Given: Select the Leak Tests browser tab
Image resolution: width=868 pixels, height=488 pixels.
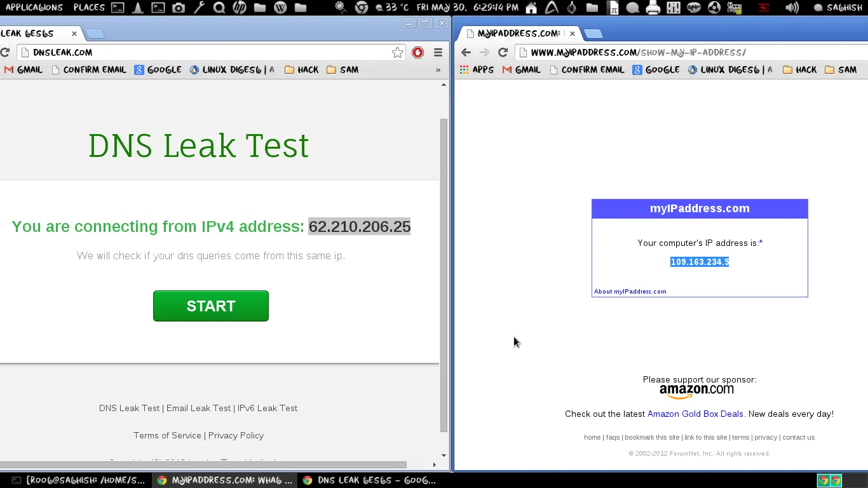Looking at the screenshot, I should tap(39, 33).
